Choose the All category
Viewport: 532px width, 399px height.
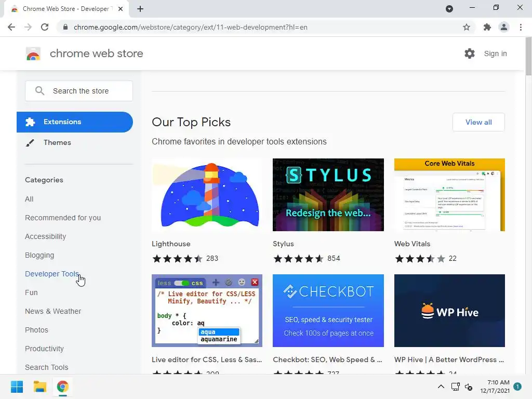(x=29, y=199)
